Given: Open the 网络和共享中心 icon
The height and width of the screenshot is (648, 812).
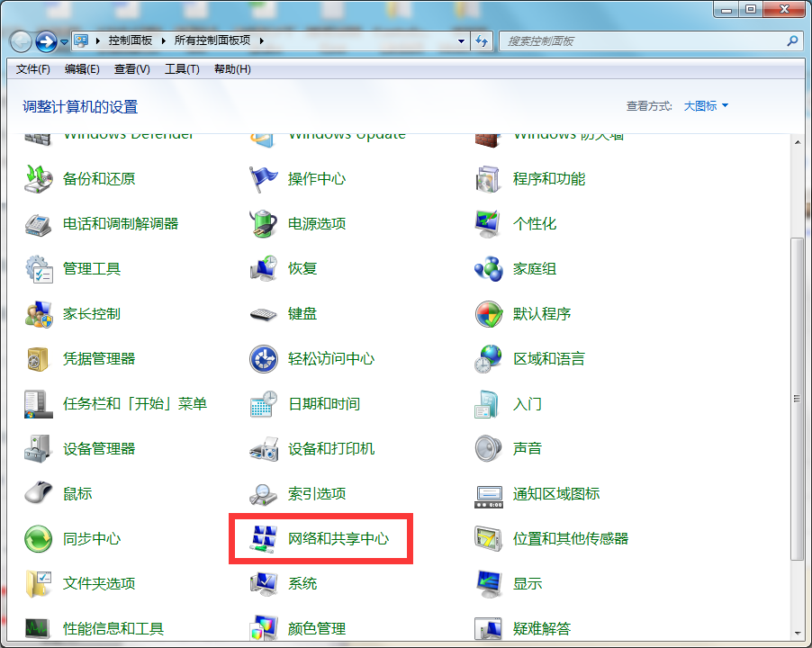Looking at the screenshot, I should click(x=264, y=539).
